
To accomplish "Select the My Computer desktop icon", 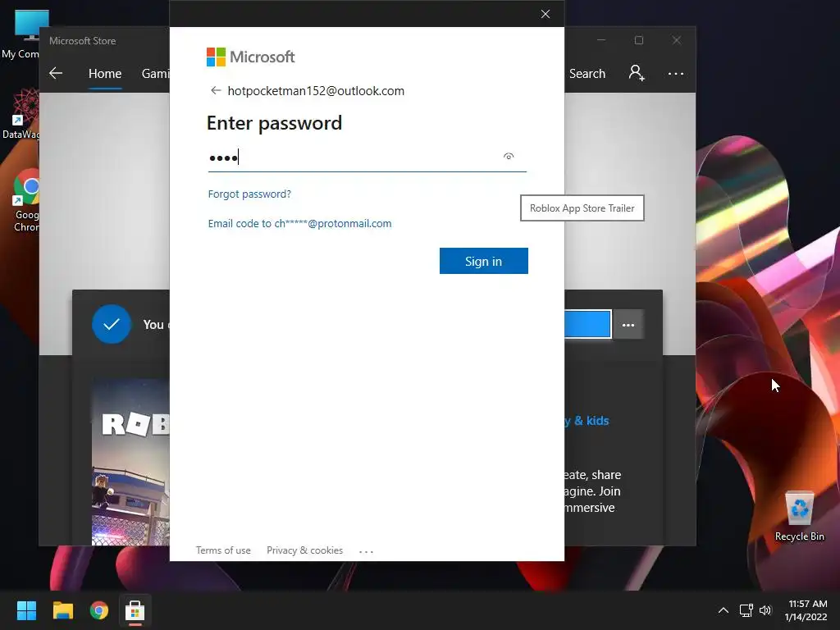I will point(22,34).
